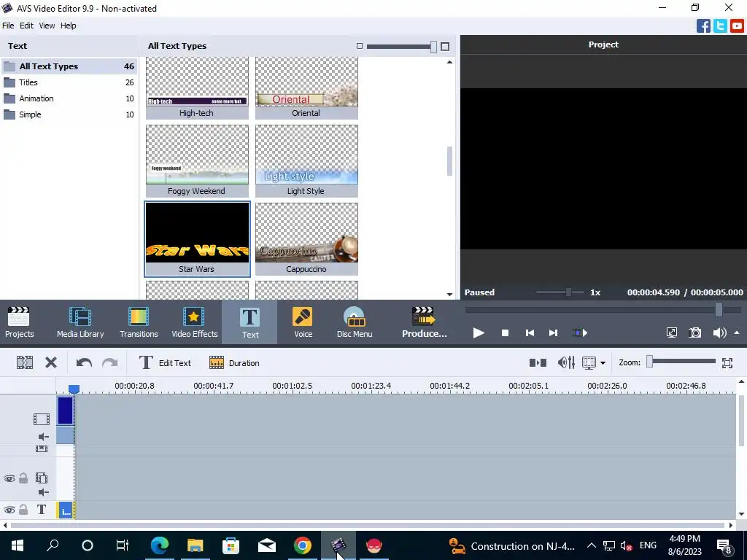Open the Edit menu
Screen dimensions: 747x560
click(26, 26)
